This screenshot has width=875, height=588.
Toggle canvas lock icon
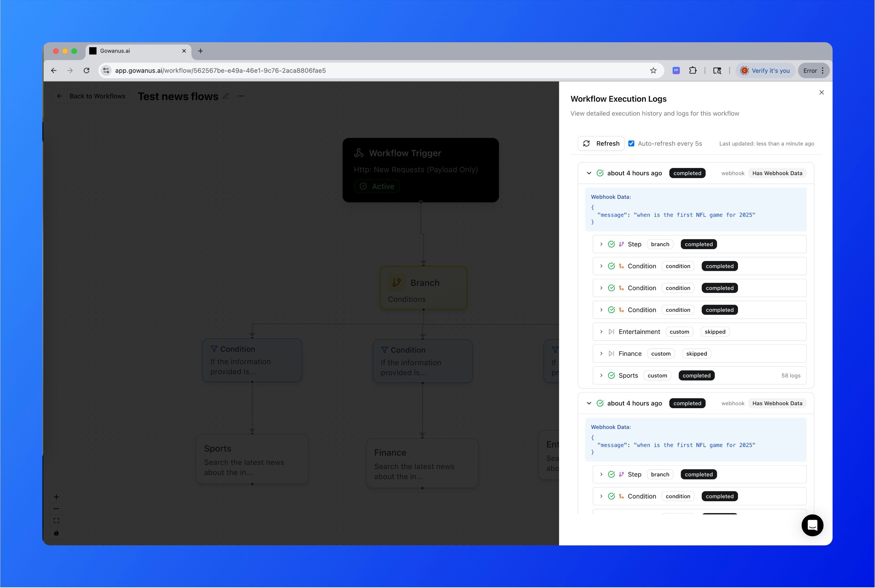point(56,533)
